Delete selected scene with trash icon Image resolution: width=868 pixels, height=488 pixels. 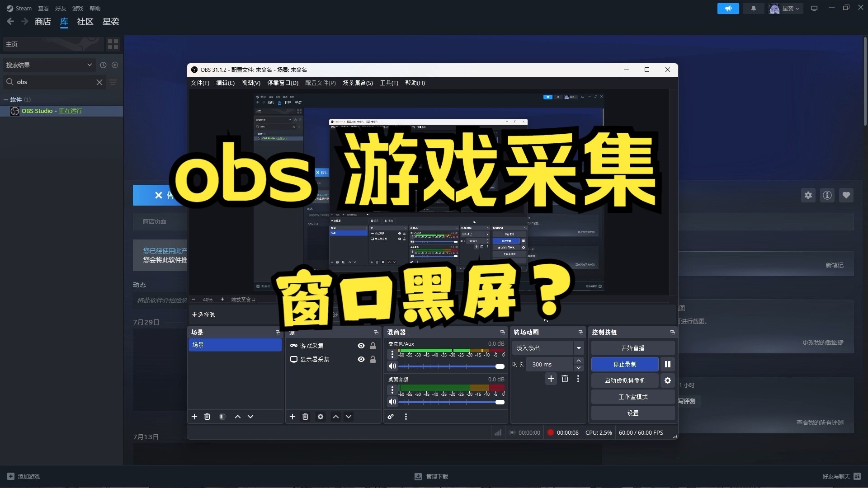click(x=207, y=417)
